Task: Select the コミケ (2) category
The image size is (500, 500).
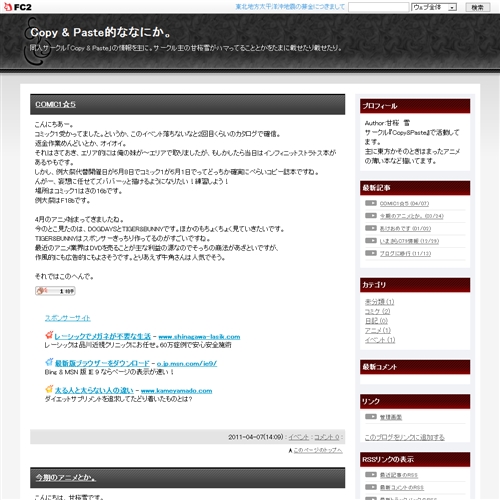Action: (377, 311)
